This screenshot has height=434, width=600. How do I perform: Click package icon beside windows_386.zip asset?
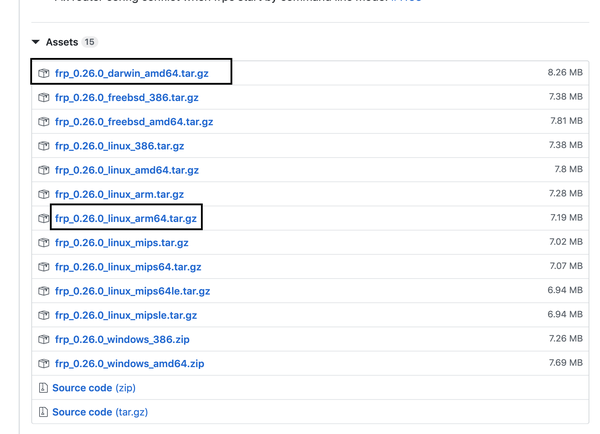coord(44,339)
